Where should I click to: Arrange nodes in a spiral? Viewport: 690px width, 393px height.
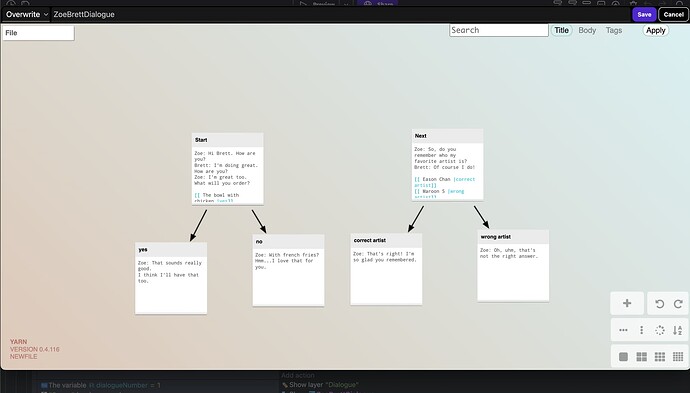pyautogui.click(x=660, y=330)
